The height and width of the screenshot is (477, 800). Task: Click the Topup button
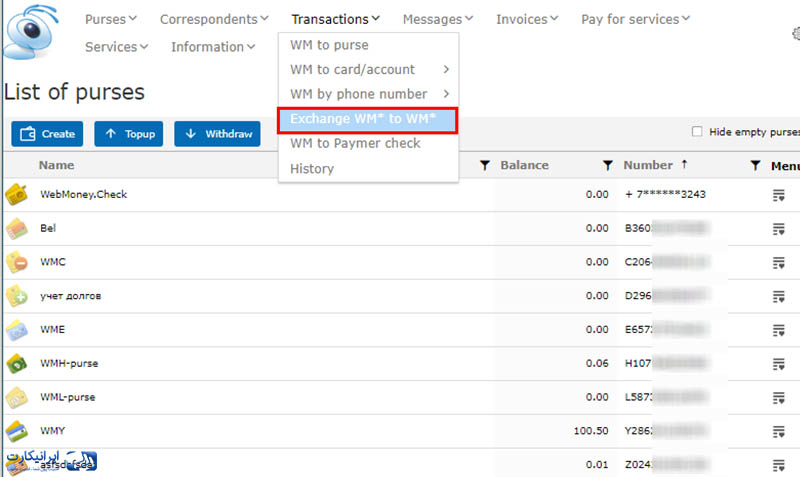coord(129,134)
